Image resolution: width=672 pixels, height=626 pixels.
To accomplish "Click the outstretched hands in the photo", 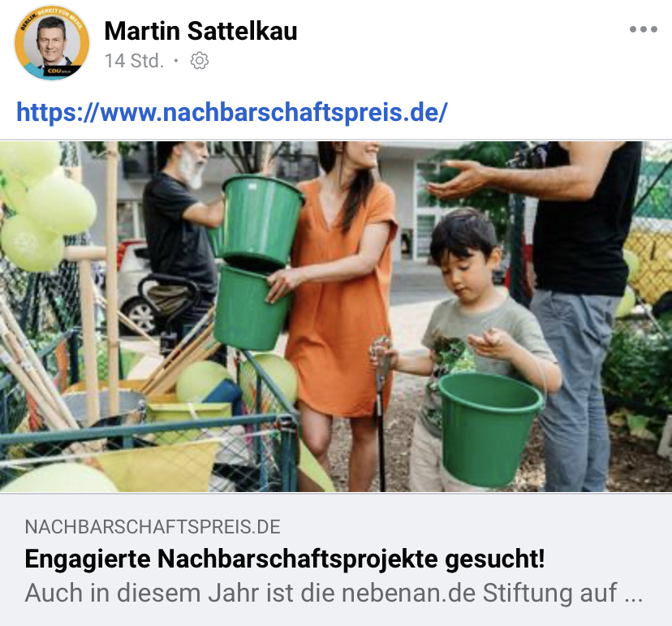I will (x=461, y=179).
